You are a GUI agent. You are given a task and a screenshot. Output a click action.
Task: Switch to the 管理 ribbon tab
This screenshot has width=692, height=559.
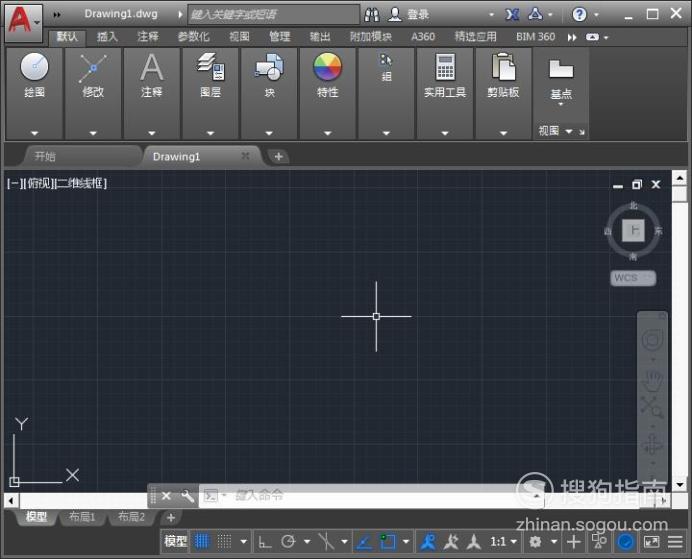click(x=280, y=37)
